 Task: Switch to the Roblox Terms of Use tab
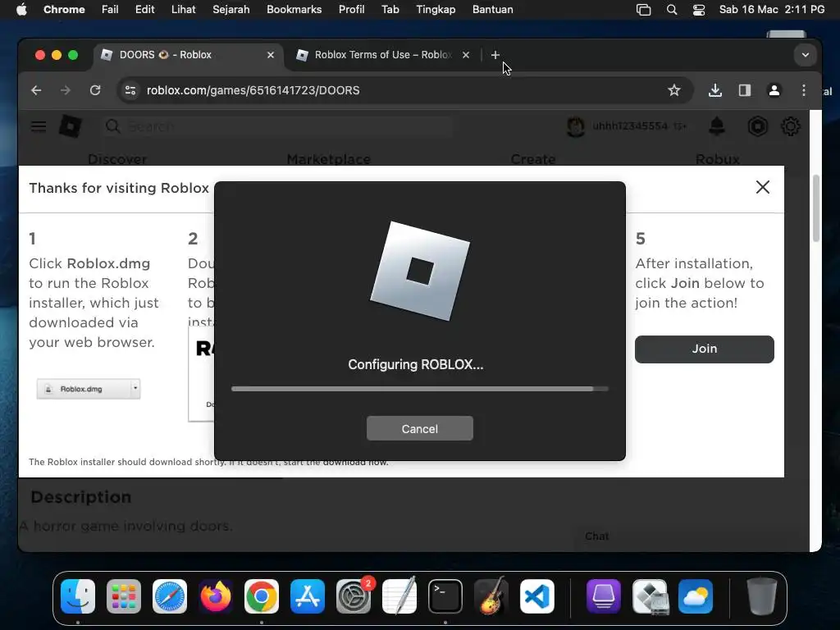pyautogui.click(x=383, y=55)
